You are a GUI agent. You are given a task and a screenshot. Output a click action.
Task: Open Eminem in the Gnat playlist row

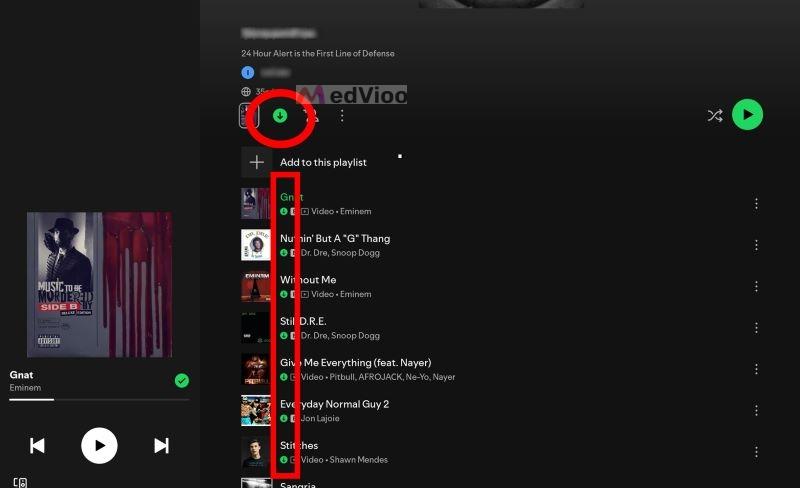[356, 211]
